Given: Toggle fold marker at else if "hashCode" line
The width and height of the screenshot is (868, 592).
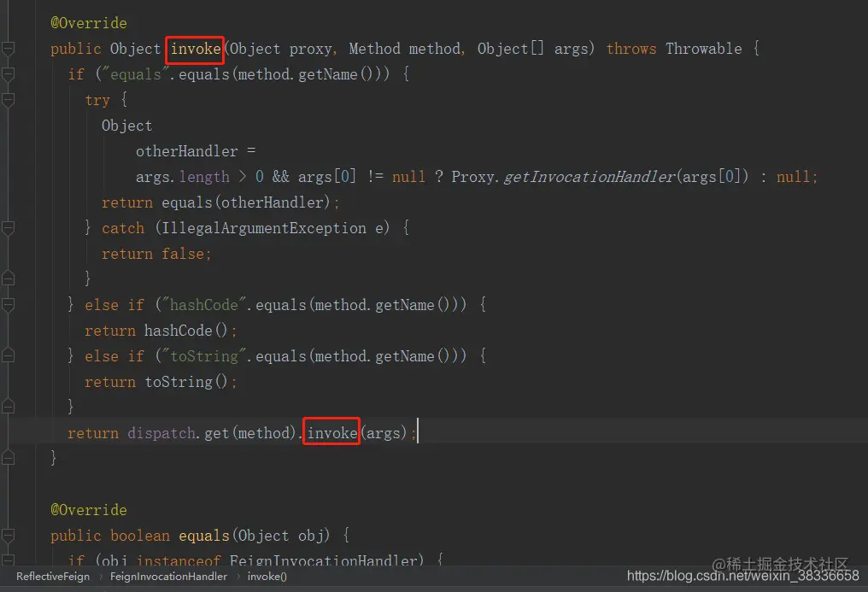Looking at the screenshot, I should pos(8,305).
